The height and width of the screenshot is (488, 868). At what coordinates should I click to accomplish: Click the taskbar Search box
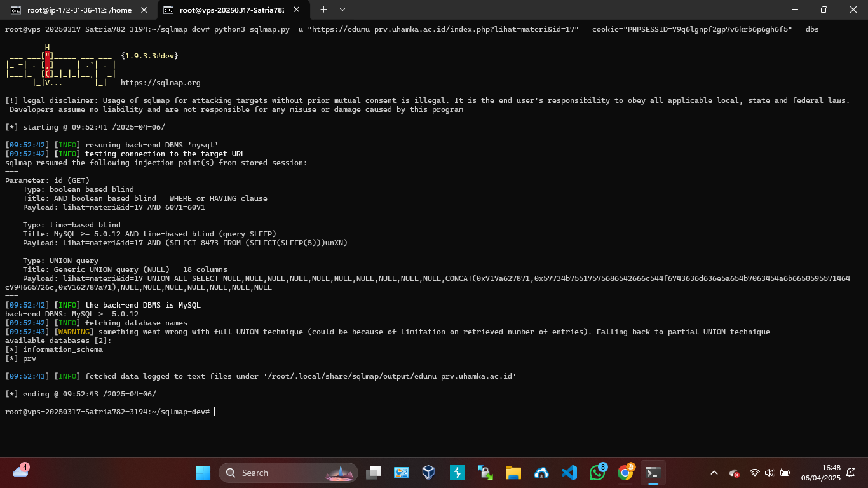(288, 473)
